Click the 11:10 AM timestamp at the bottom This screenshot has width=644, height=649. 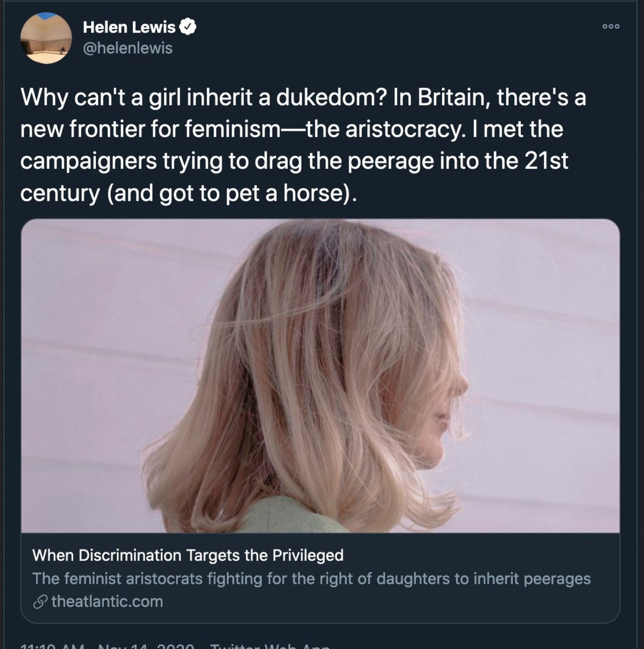(51, 645)
